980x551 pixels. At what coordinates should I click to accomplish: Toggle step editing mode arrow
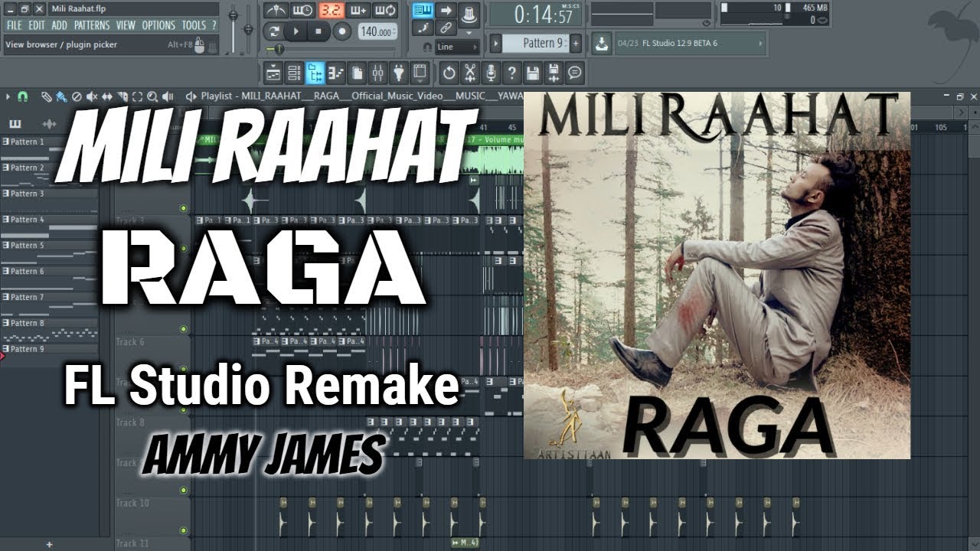click(446, 10)
